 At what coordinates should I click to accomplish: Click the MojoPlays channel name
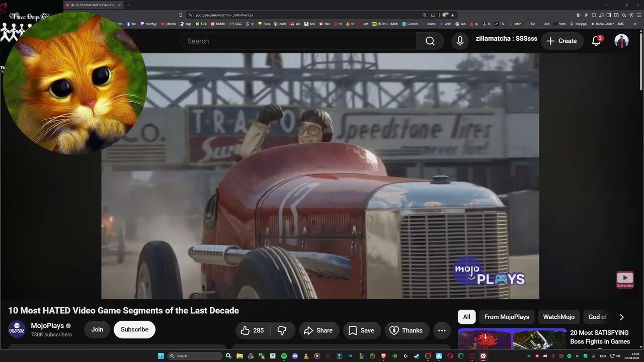(47, 326)
